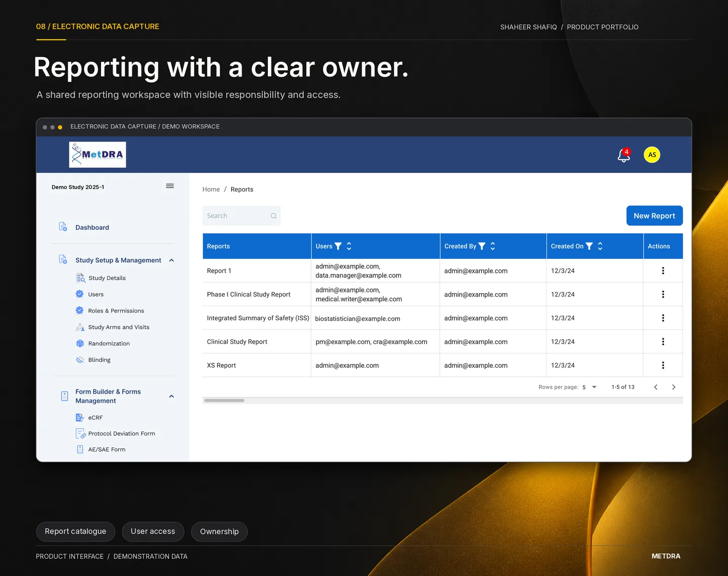728x576 pixels.
Task: Filter the Created By column
Action: click(482, 246)
